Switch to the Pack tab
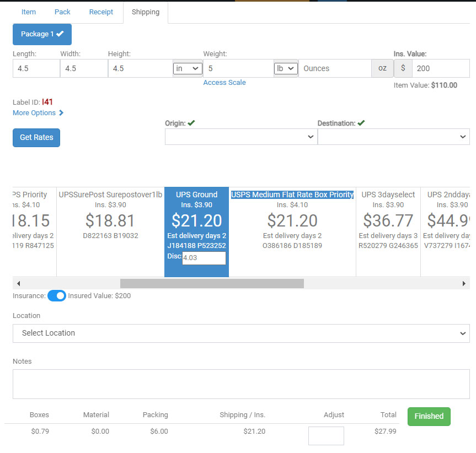476x453 pixels. coord(62,12)
